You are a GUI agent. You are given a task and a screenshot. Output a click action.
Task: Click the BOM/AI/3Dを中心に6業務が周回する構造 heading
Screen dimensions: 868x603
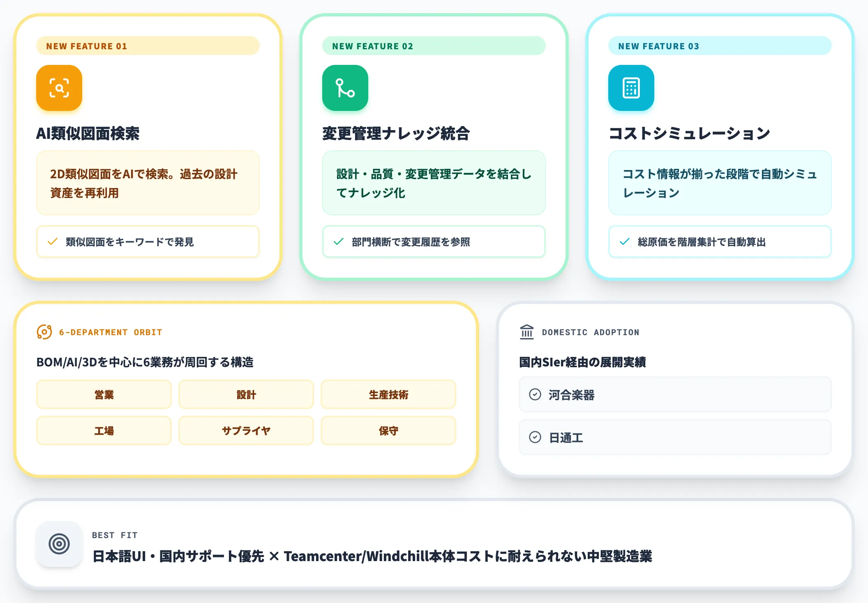coord(145,362)
